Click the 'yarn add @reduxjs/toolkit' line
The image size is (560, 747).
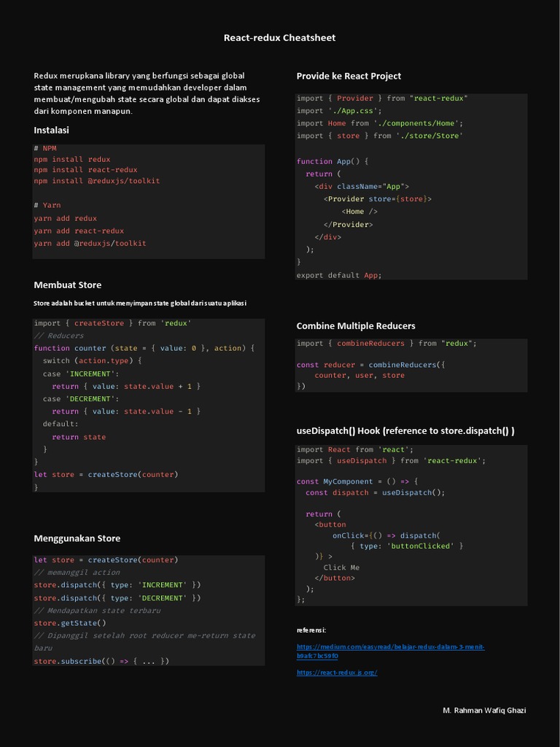90,243
